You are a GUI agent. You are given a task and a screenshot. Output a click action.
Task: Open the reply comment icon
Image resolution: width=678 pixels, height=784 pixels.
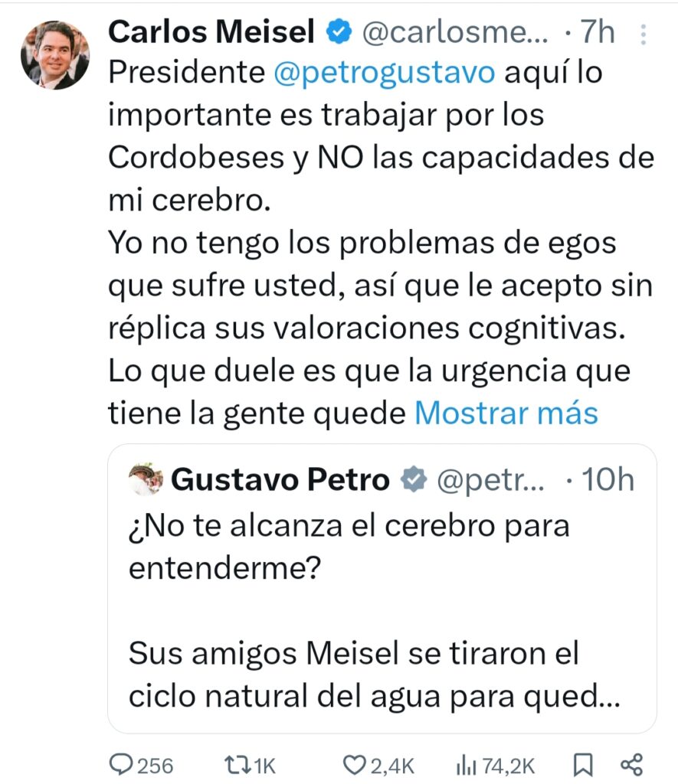coord(123,765)
